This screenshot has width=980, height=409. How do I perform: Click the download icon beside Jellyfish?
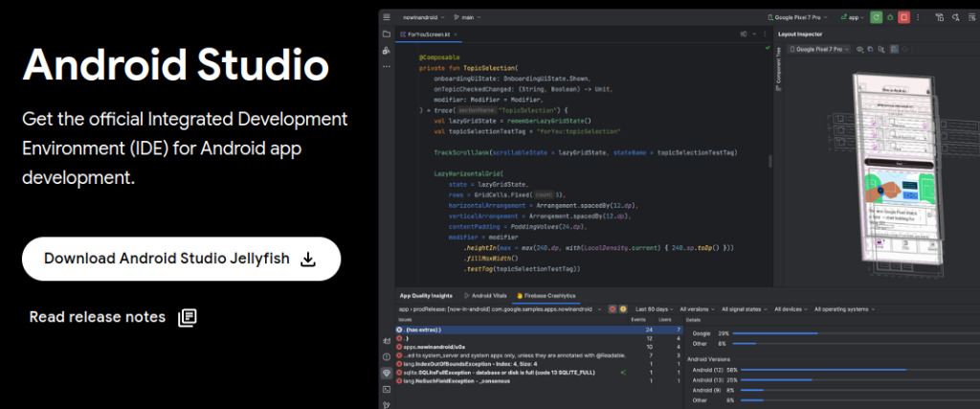(308, 259)
